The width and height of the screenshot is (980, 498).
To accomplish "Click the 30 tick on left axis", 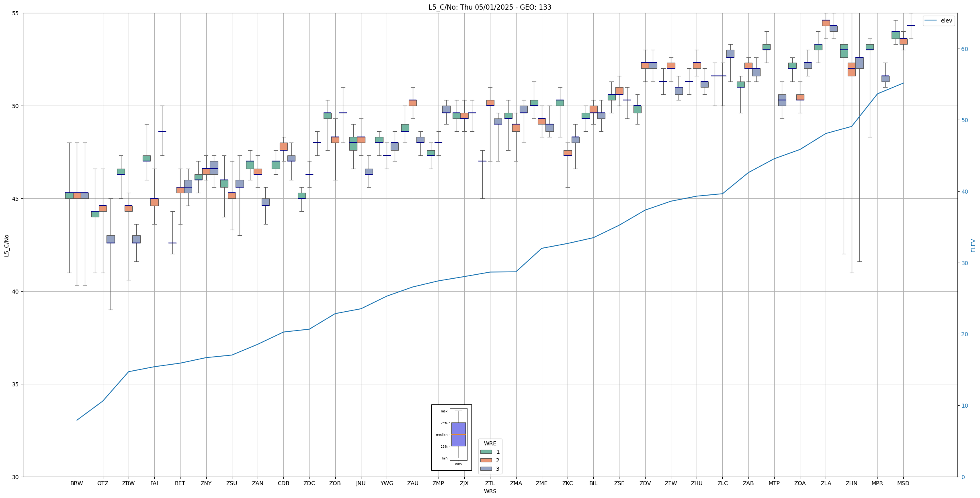I will click(16, 477).
